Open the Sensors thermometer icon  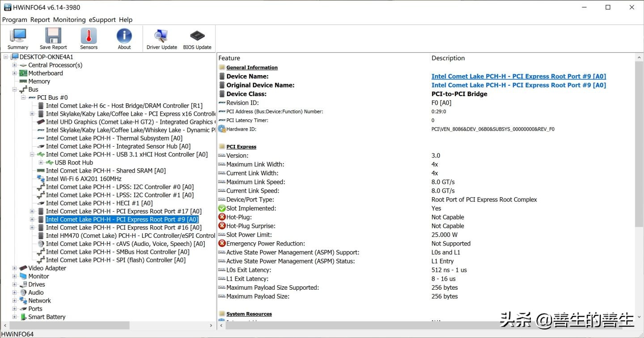click(89, 39)
